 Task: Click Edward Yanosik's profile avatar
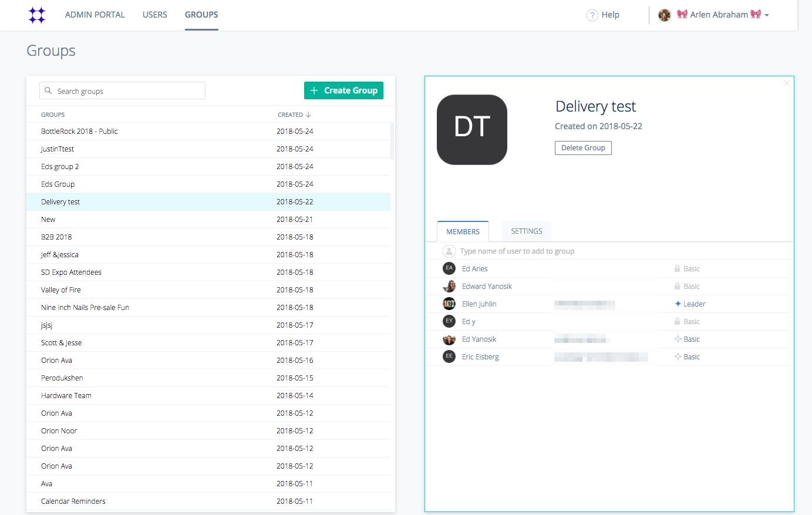pyautogui.click(x=449, y=286)
